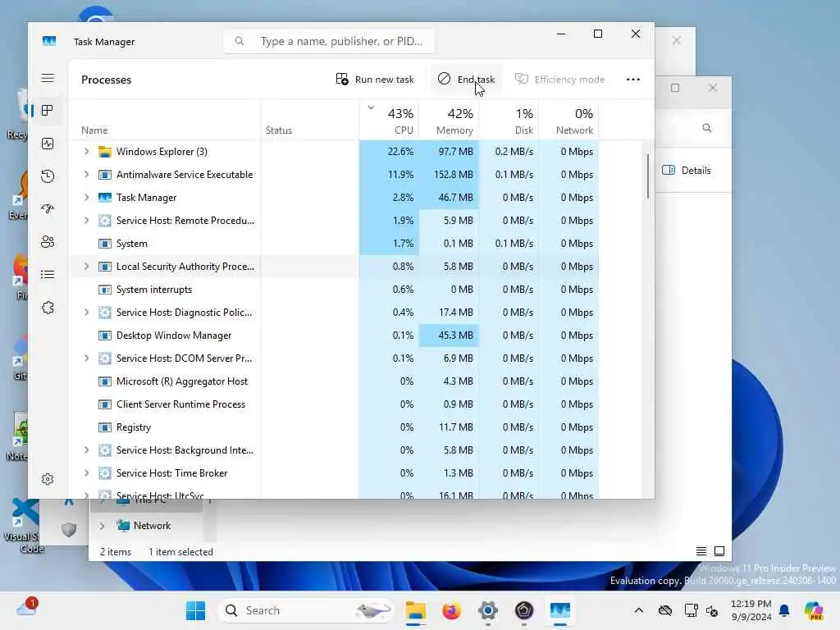Click the 22.6% CPU cell
Viewport: 840px width, 630px height.
point(390,152)
